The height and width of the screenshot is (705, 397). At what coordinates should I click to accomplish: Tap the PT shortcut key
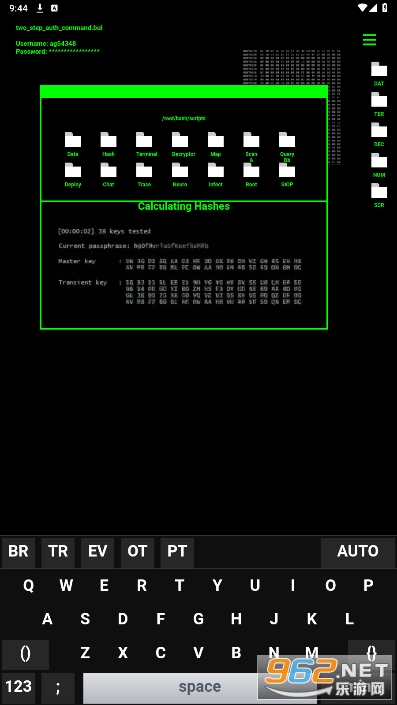point(177,552)
